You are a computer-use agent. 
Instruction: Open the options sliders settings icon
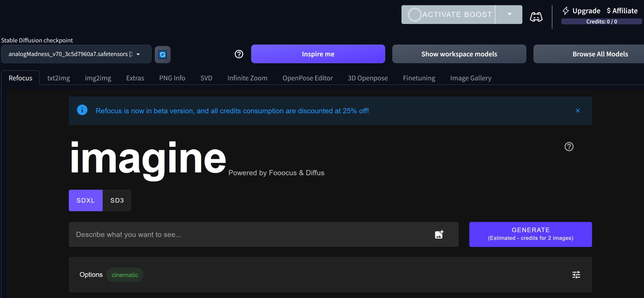[576, 275]
